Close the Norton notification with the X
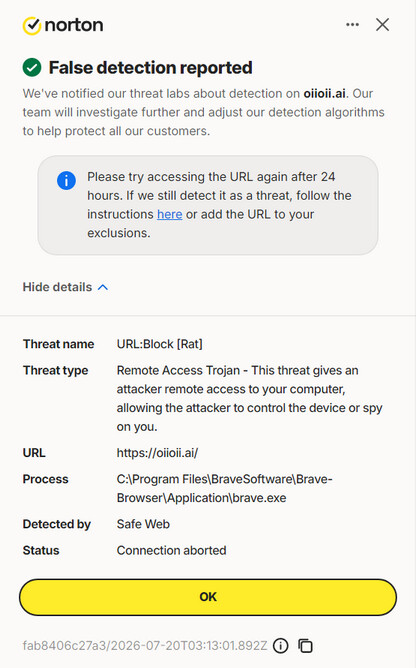Viewport: 416px width, 668px height. point(382,25)
